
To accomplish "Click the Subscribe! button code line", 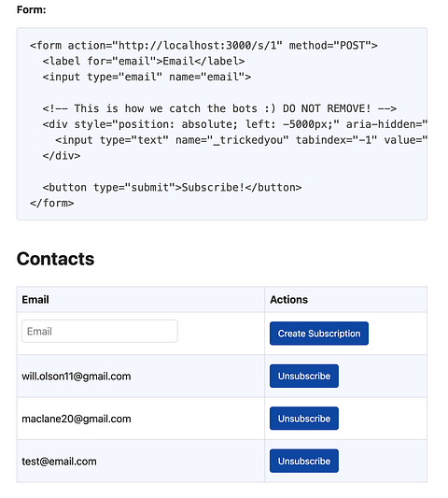I will tap(172, 188).
